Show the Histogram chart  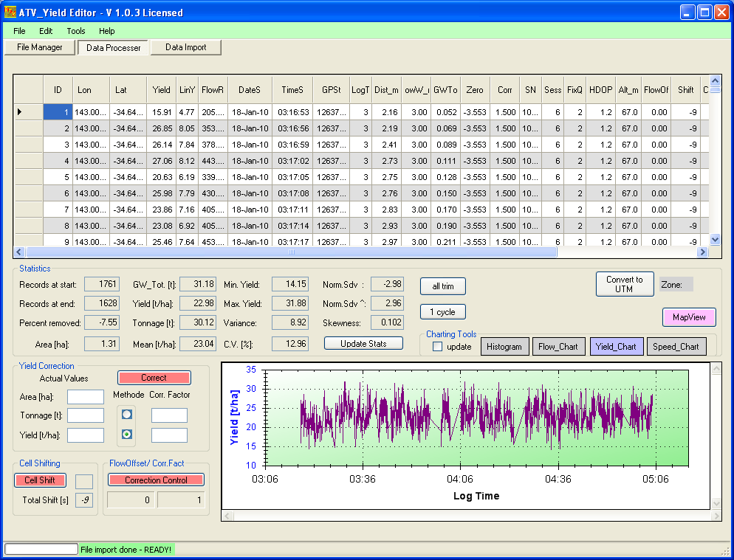click(504, 347)
